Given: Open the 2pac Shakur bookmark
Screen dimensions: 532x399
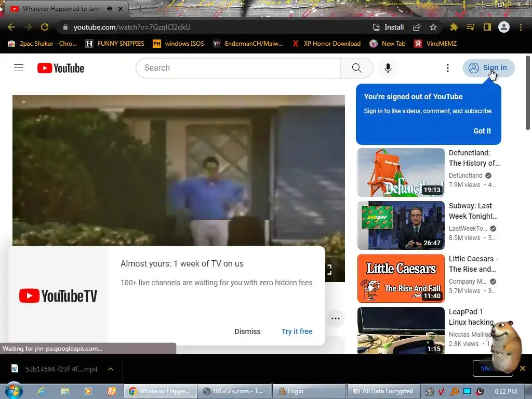Looking at the screenshot, I should click(x=43, y=44).
